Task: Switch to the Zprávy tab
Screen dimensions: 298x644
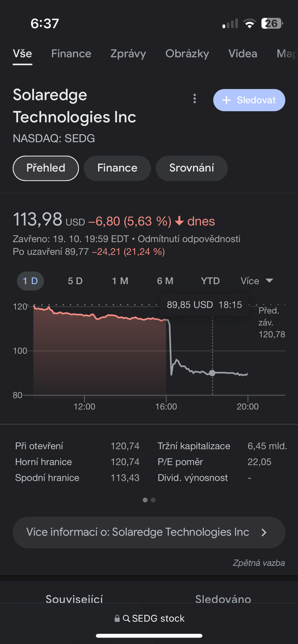Action: [128, 54]
